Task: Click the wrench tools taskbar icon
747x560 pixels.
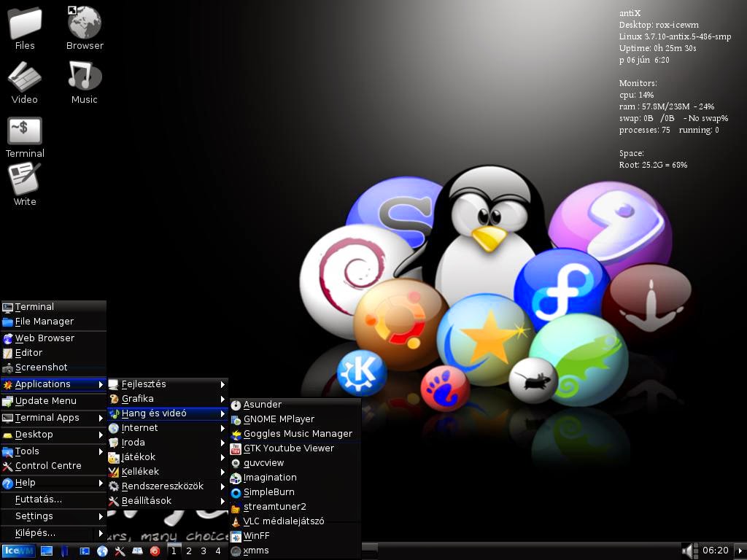Action: point(120,551)
